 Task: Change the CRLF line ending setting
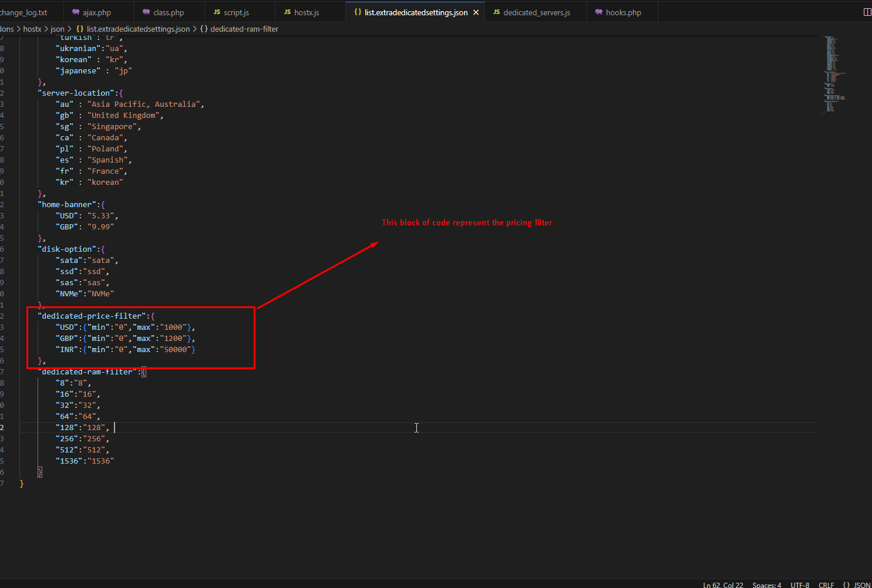click(x=826, y=584)
